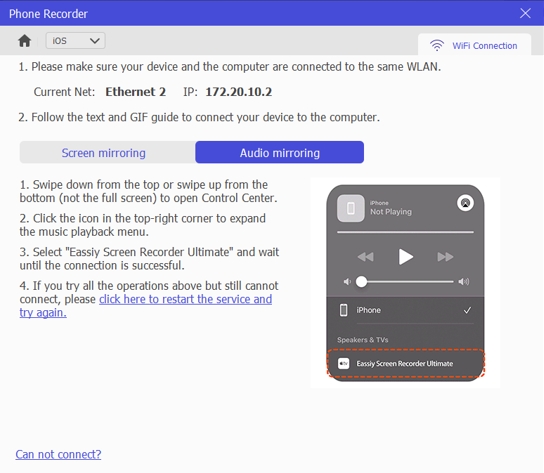
Task: Click the Apple TV icon in guide
Action: (x=343, y=363)
